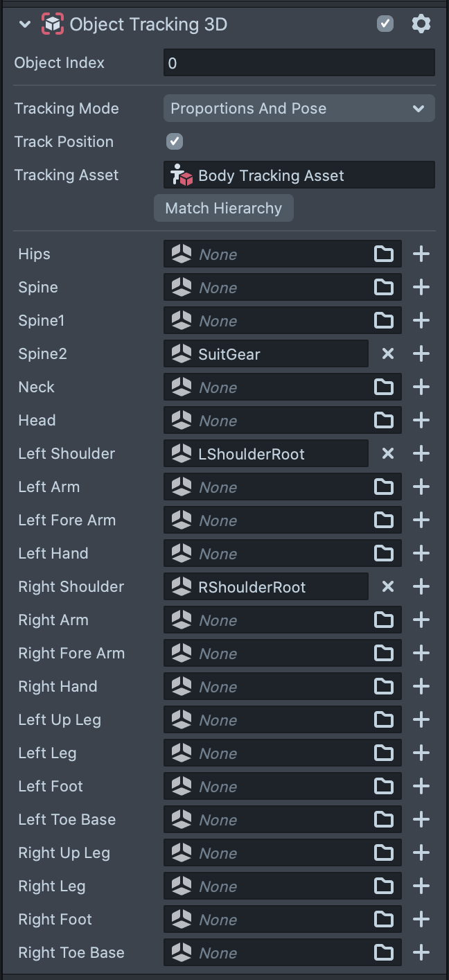Click the SuitGear object in Spine2

[266, 354]
